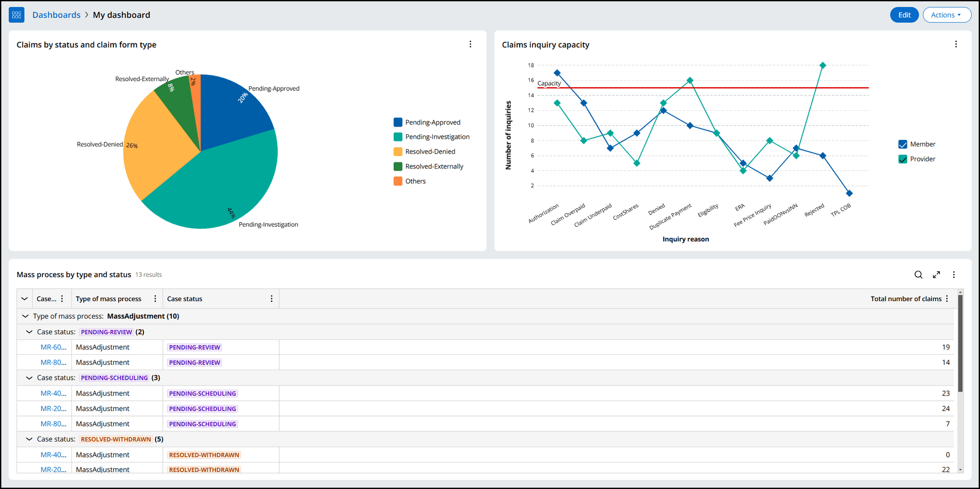
Task: Navigate to Dashboards breadcrumb
Action: coord(56,15)
